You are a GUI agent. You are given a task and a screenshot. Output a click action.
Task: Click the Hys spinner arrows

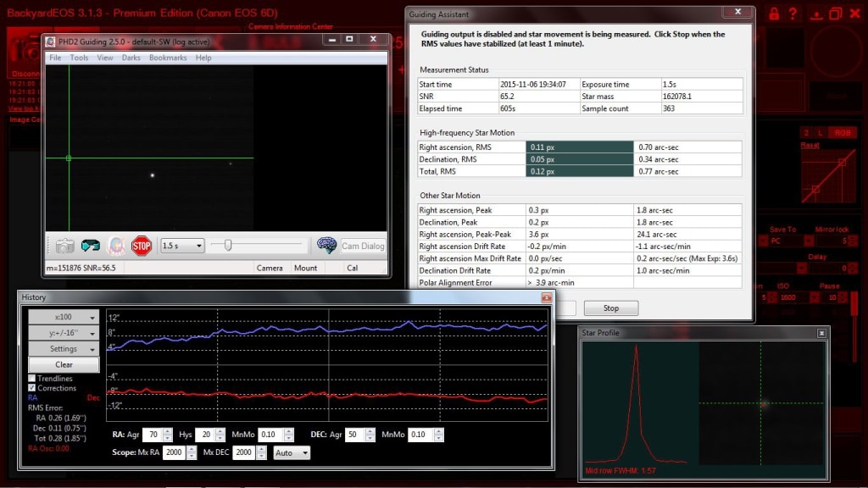point(220,435)
